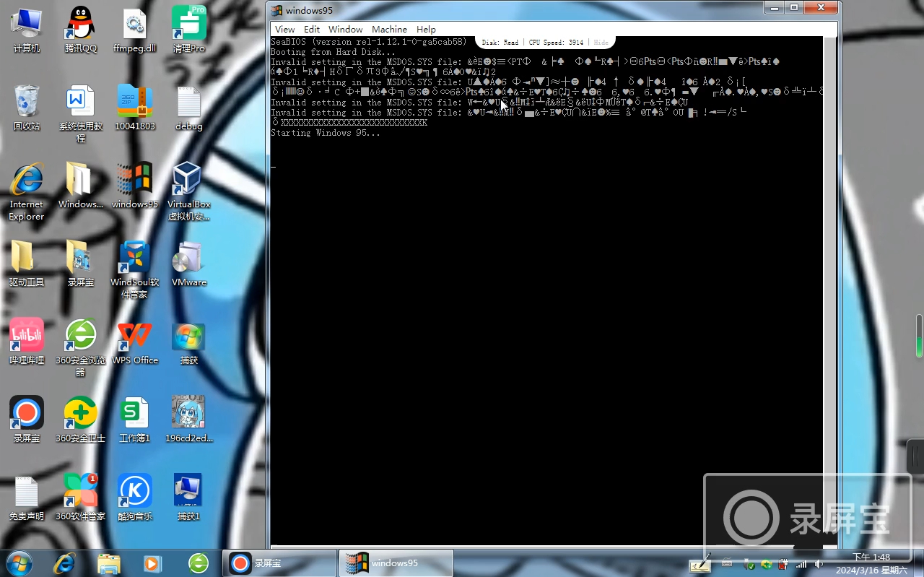Click the 'Booting from Hard Disk...' console line
Image resolution: width=924 pixels, height=577 pixels.
click(x=334, y=52)
